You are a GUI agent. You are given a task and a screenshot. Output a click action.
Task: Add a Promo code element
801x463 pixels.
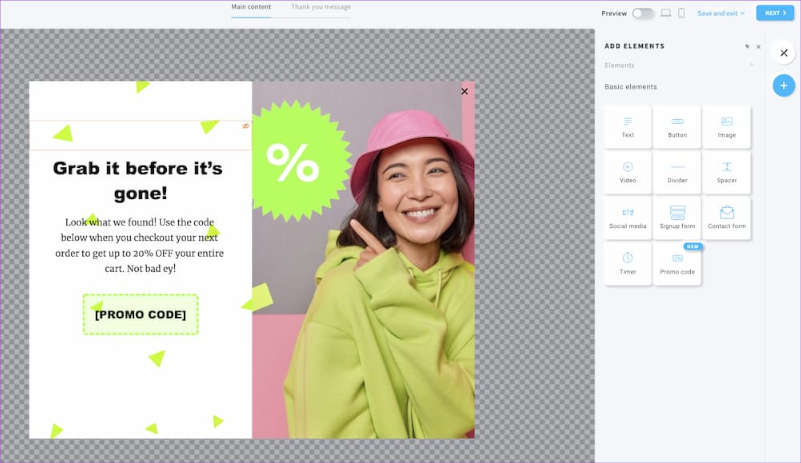tap(677, 264)
